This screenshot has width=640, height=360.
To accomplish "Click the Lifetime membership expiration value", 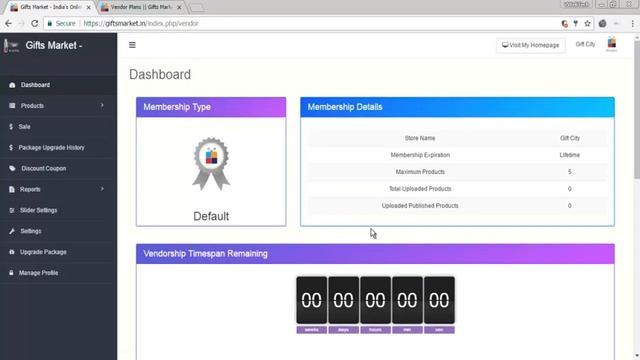I will (569, 155).
